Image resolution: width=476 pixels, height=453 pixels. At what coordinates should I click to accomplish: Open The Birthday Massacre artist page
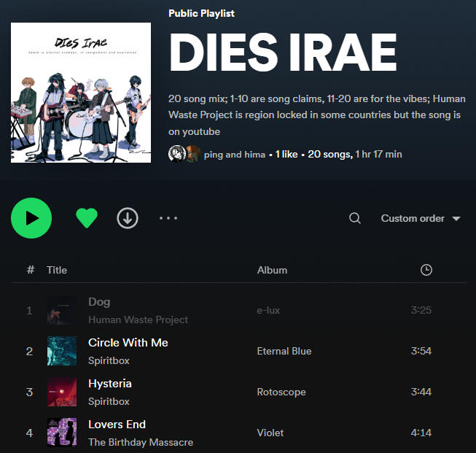point(141,442)
